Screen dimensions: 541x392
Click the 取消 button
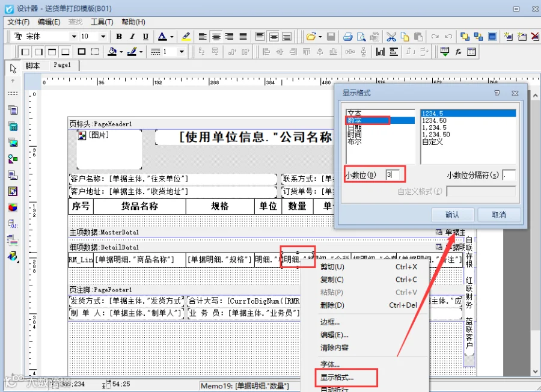click(498, 215)
